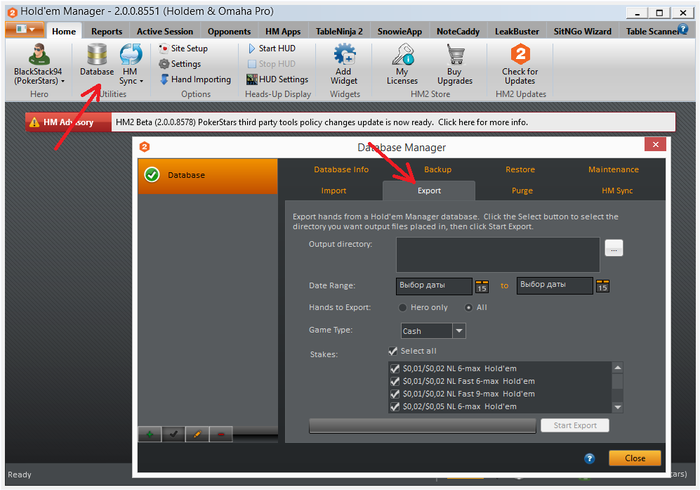
Task: Open the Maintenance tab
Action: click(613, 170)
